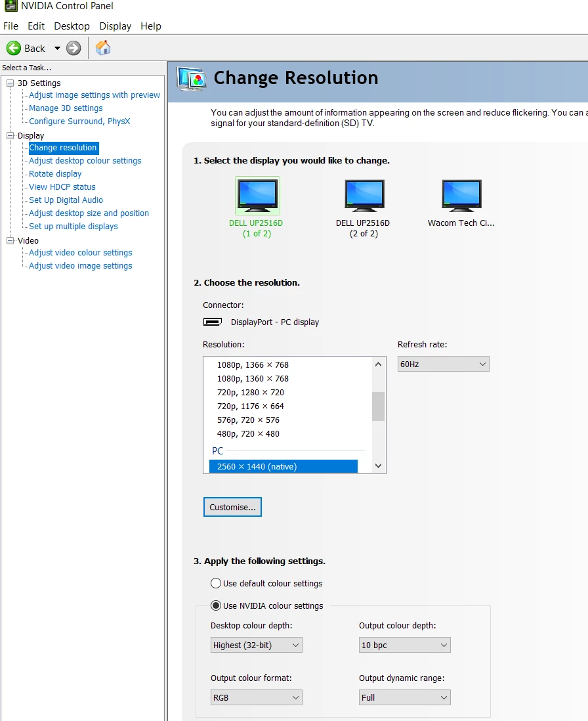This screenshot has width=588, height=721.
Task: Open the Home icon in toolbar
Action: pos(103,48)
